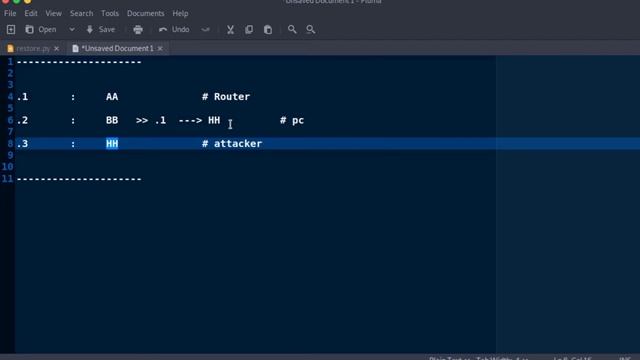Print the document using printer icon

pos(138,29)
